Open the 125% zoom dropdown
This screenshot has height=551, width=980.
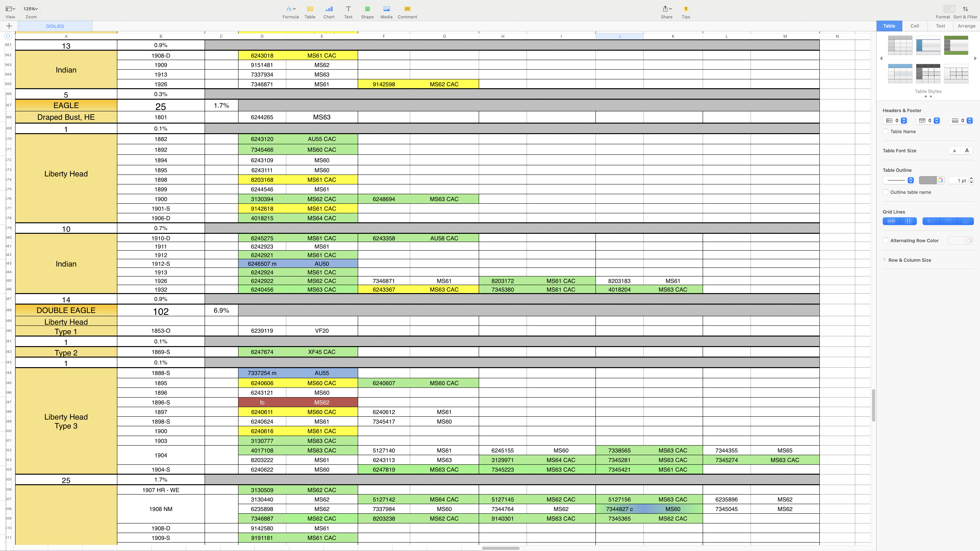[x=31, y=9]
